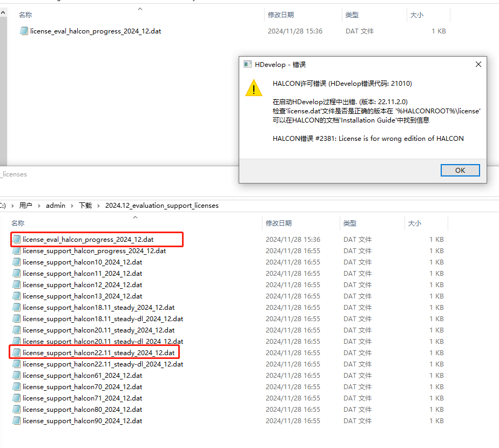This screenshot has width=499, height=448.
Task: Expand chevron between admin and 下载
Action: pyautogui.click(x=72, y=206)
